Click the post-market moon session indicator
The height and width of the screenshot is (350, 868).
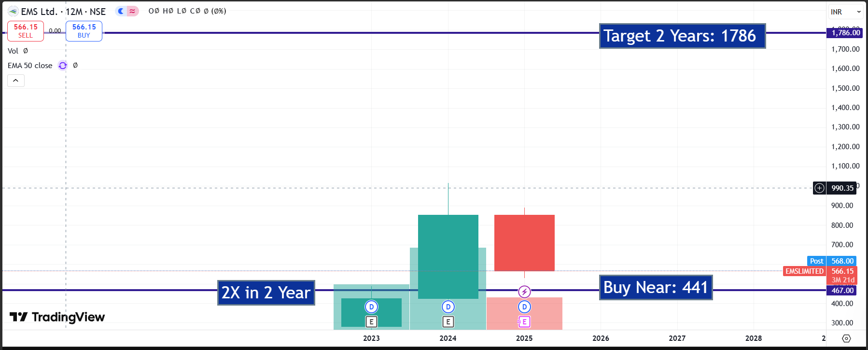(121, 11)
